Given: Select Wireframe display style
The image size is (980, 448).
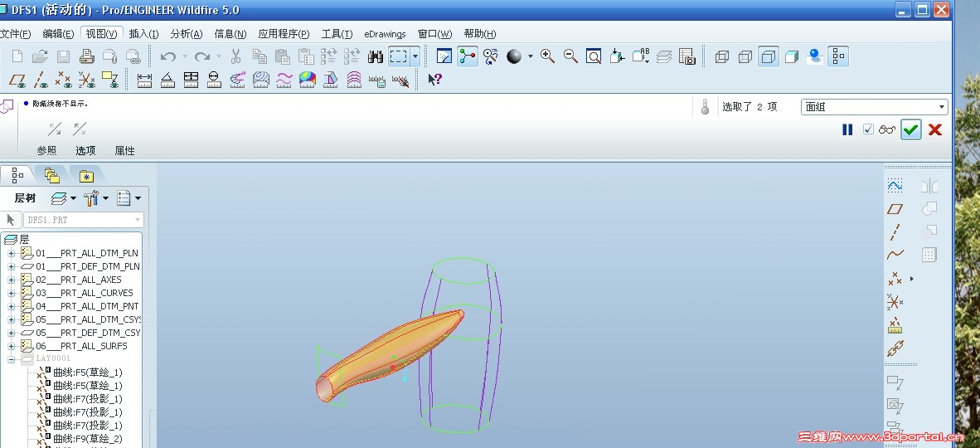Looking at the screenshot, I should coord(722,57).
